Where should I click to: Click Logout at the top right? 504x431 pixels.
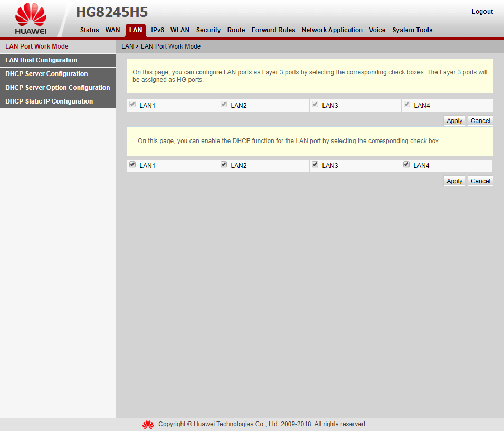click(482, 11)
